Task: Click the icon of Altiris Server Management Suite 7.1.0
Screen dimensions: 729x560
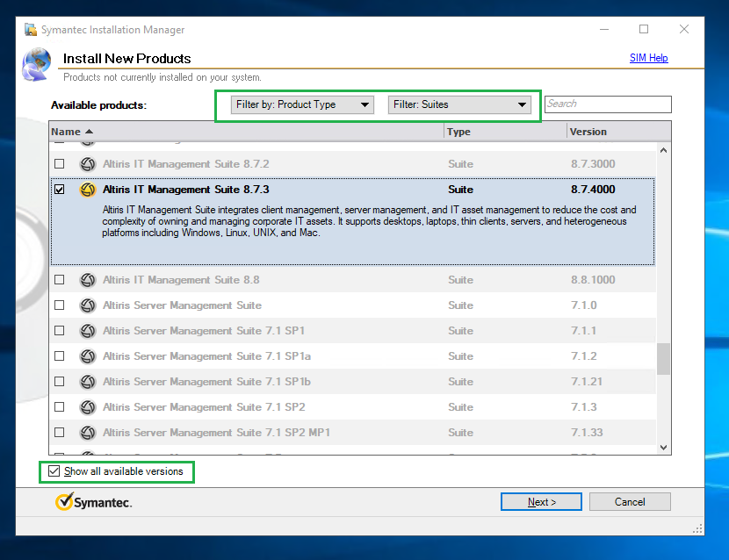Action: coord(88,305)
